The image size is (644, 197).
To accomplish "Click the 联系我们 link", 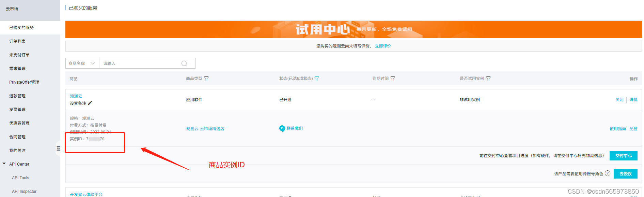I will coord(295,128).
